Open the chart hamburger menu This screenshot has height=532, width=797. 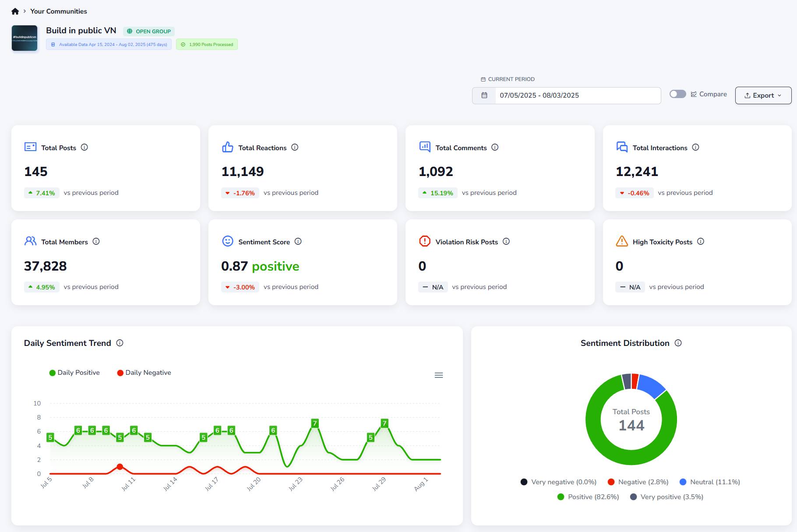[x=439, y=375]
